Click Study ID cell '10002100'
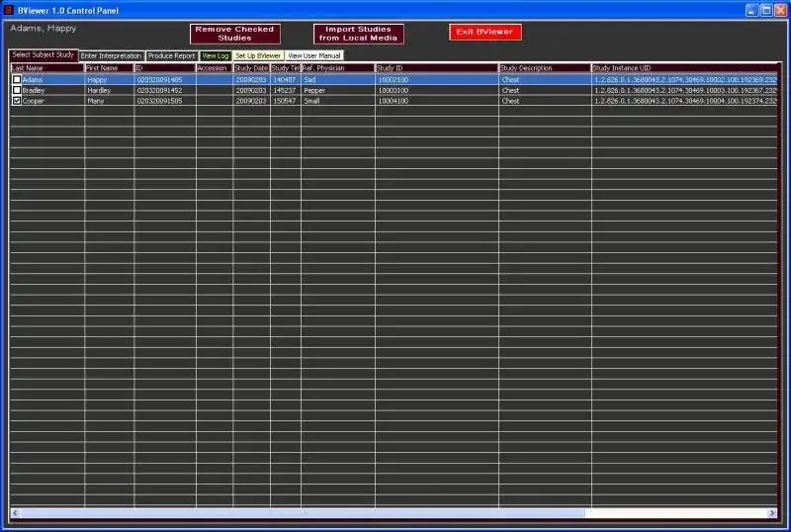Viewport: 791px width, 532px height. click(x=393, y=80)
